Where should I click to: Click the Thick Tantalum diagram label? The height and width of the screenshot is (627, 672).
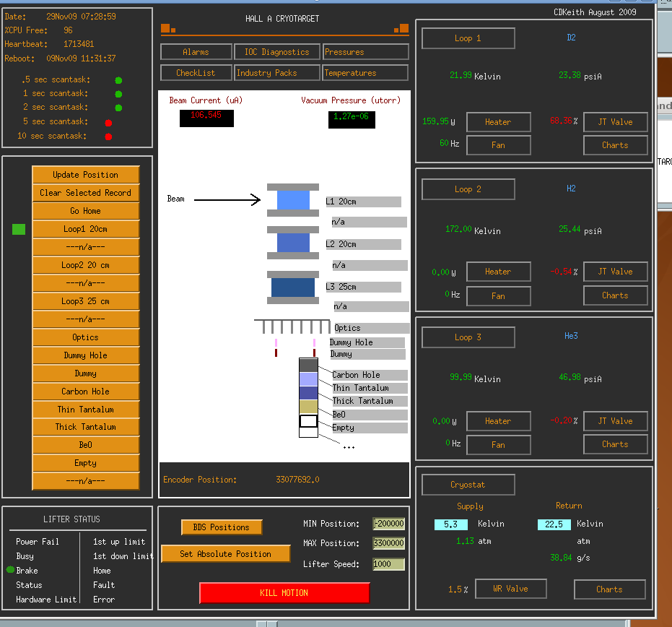370,401
